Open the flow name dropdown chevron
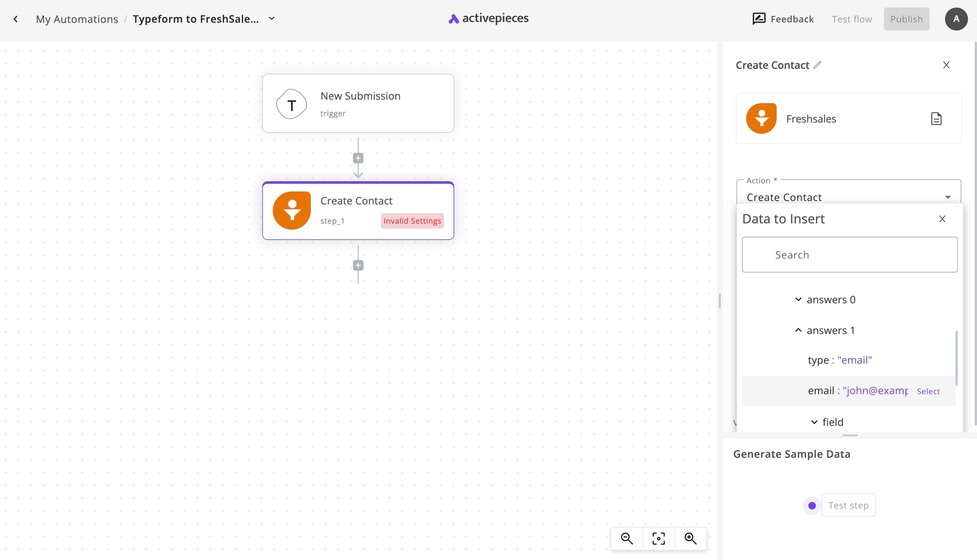Screen dimensions: 977x560 (x=272, y=19)
